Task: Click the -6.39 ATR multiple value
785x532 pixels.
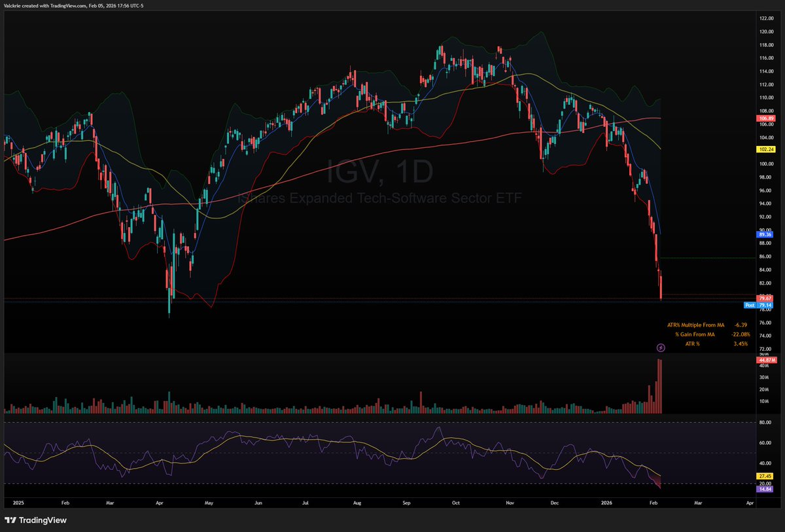Action: point(741,325)
